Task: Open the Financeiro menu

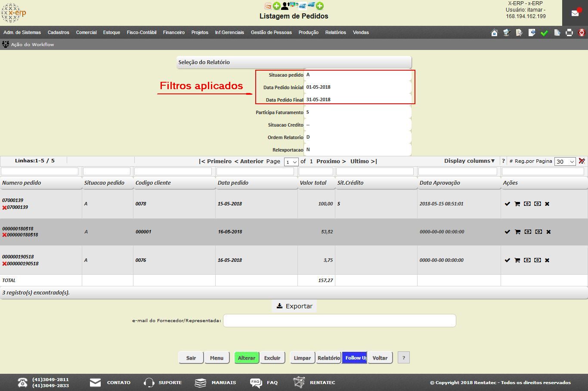Action: (x=174, y=32)
